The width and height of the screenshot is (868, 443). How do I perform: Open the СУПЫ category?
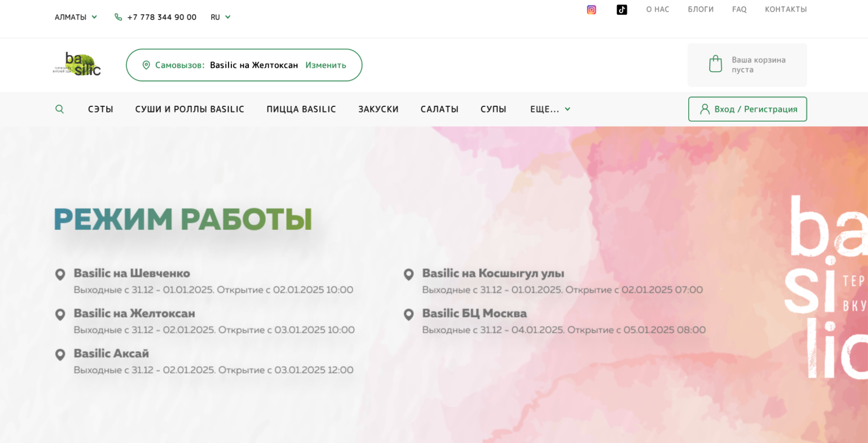tap(493, 109)
